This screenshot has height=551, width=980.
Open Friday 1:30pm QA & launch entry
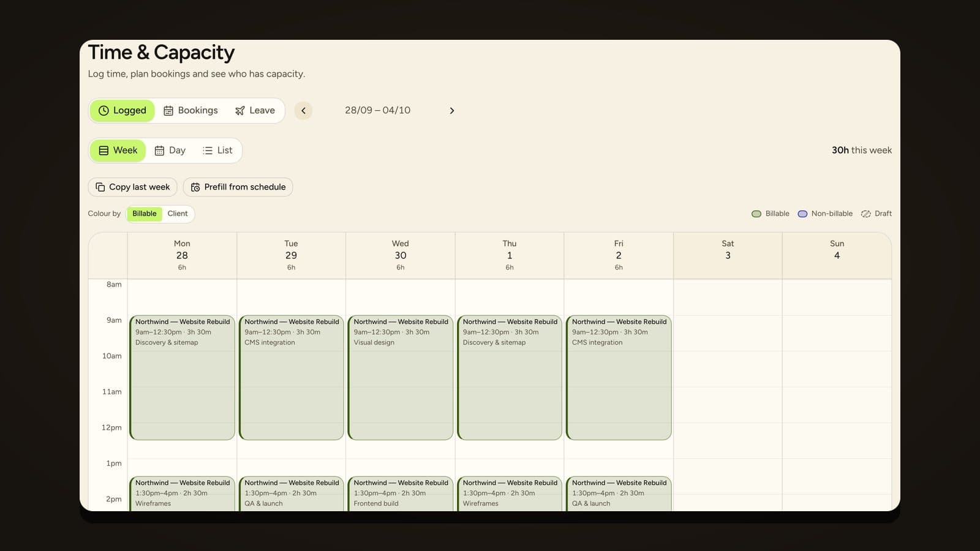[x=619, y=494]
